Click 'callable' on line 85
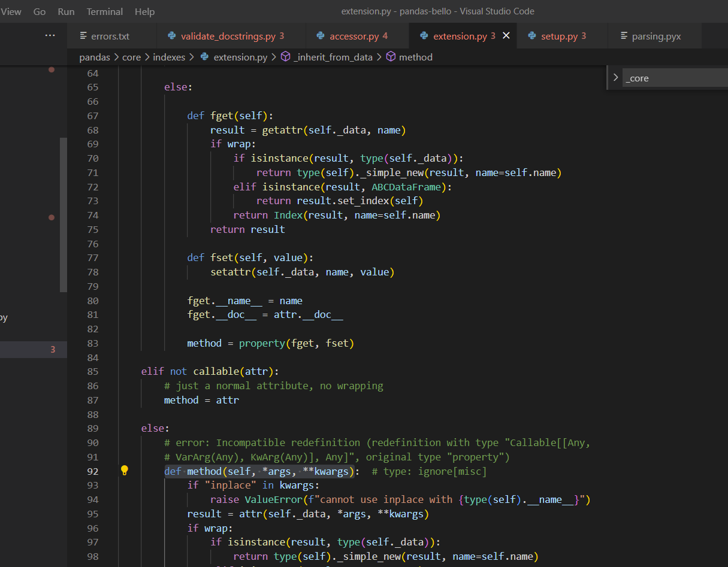This screenshot has width=728, height=567. pyautogui.click(x=216, y=371)
